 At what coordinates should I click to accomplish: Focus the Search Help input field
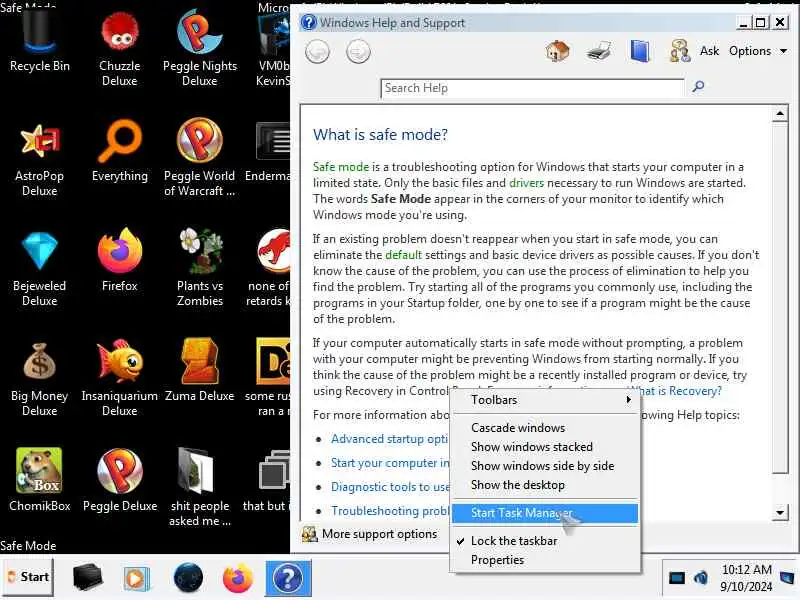click(532, 88)
